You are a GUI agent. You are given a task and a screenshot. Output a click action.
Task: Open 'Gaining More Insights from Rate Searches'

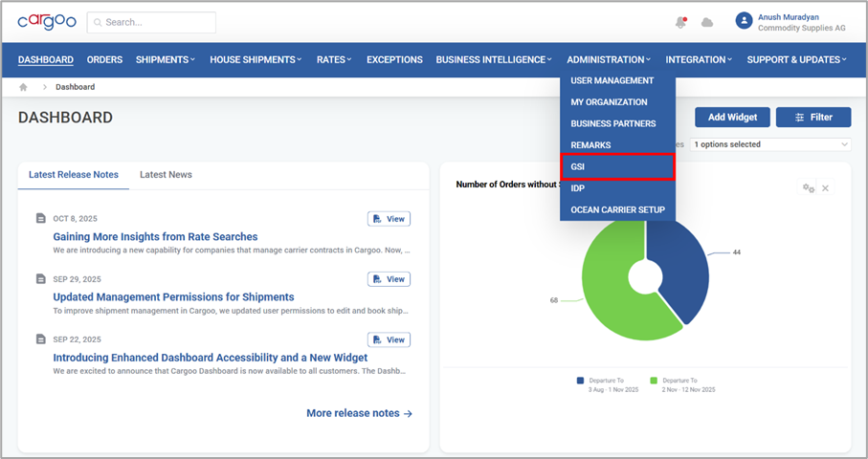155,237
